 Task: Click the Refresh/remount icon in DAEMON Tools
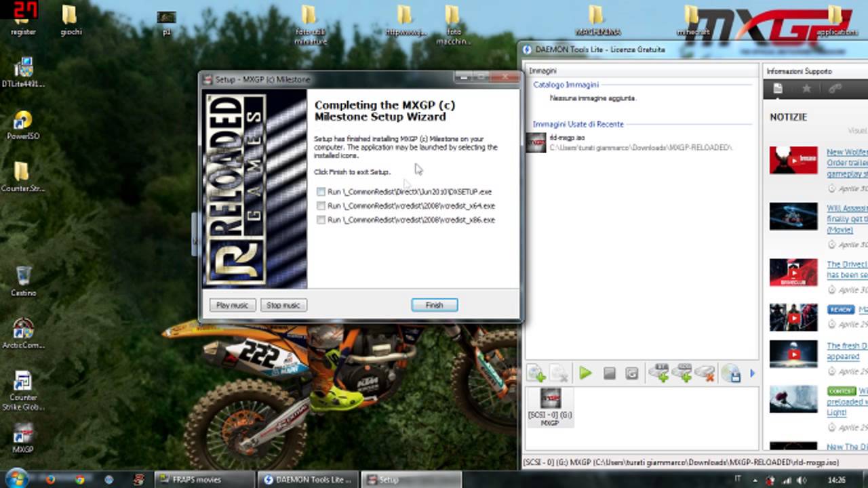(631, 373)
